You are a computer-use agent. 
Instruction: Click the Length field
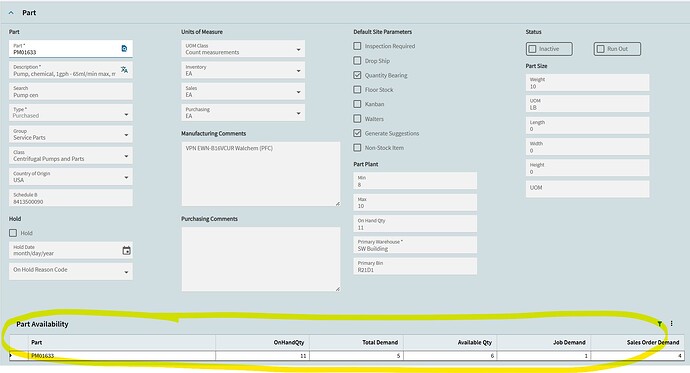point(587,125)
